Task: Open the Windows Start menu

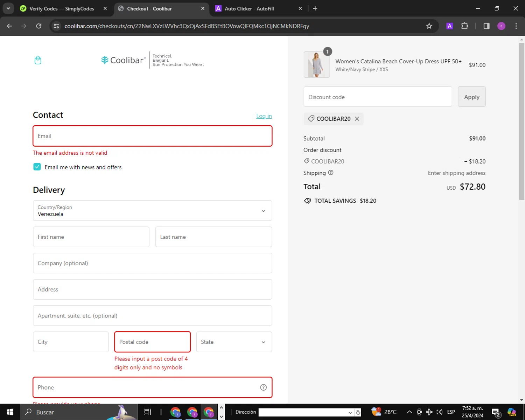Action: point(10,412)
